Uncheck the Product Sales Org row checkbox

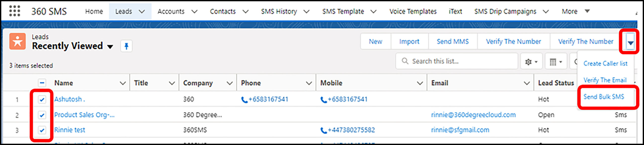(42, 115)
